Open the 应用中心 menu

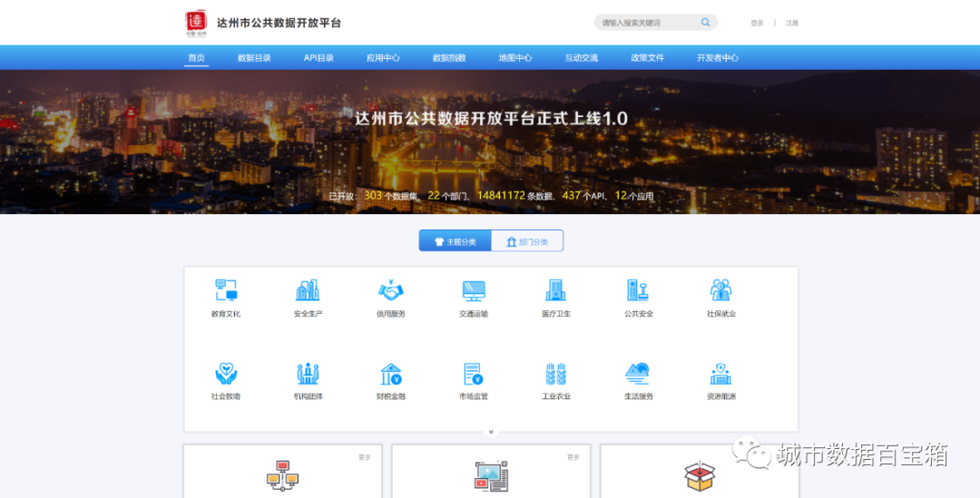(383, 57)
